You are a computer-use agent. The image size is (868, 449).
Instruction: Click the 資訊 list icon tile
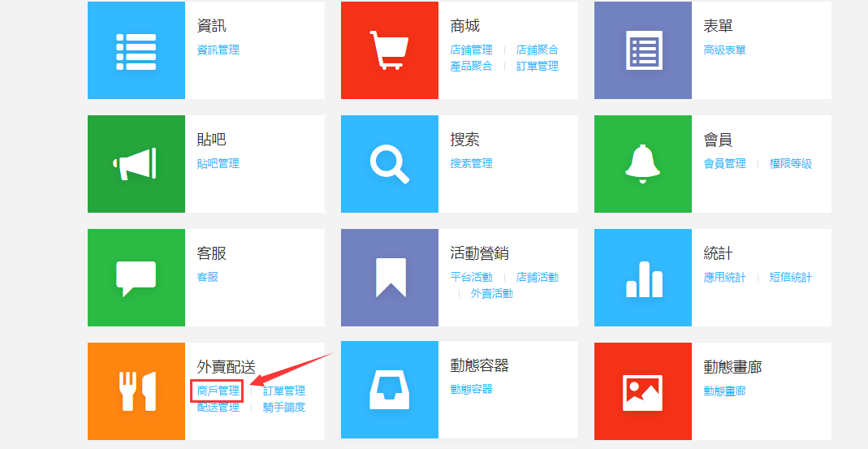136,50
